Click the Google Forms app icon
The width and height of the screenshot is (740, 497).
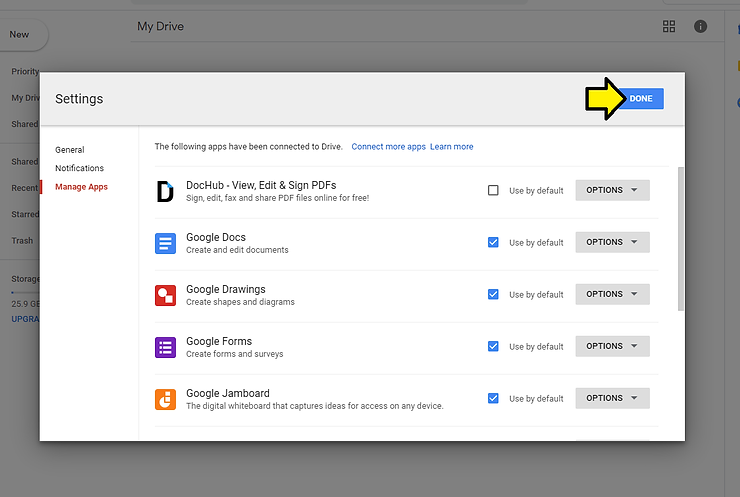(165, 347)
